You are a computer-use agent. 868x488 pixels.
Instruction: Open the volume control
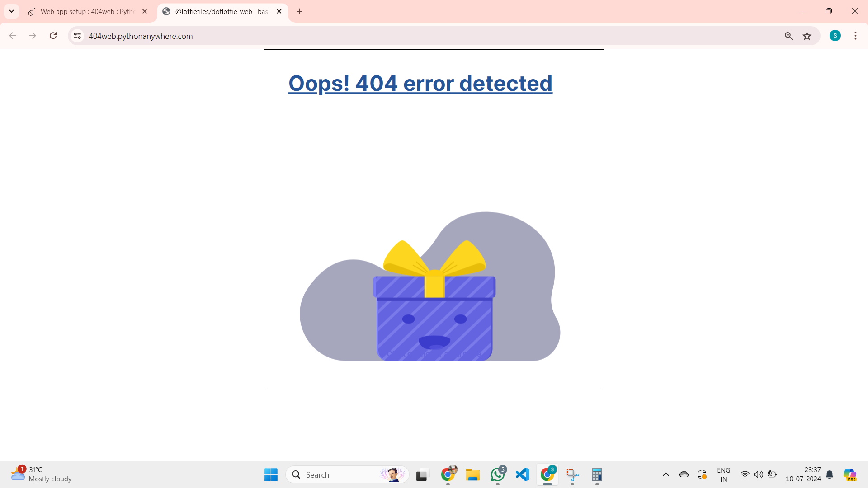[x=758, y=474]
